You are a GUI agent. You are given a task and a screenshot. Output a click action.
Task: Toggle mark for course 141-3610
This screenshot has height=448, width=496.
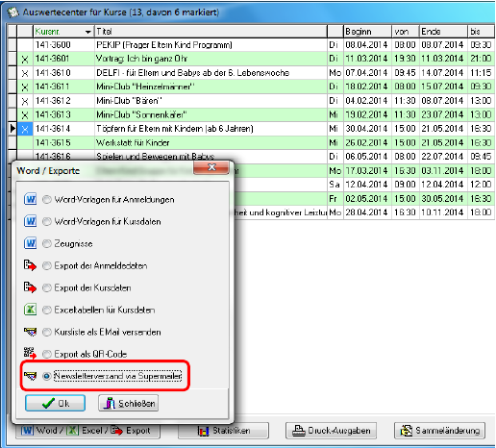point(25,73)
